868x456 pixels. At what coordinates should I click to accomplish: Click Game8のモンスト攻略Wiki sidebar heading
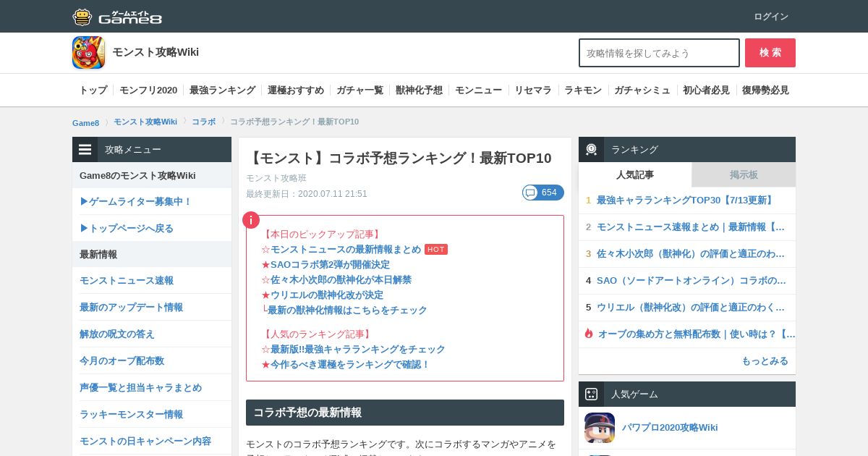[137, 176]
